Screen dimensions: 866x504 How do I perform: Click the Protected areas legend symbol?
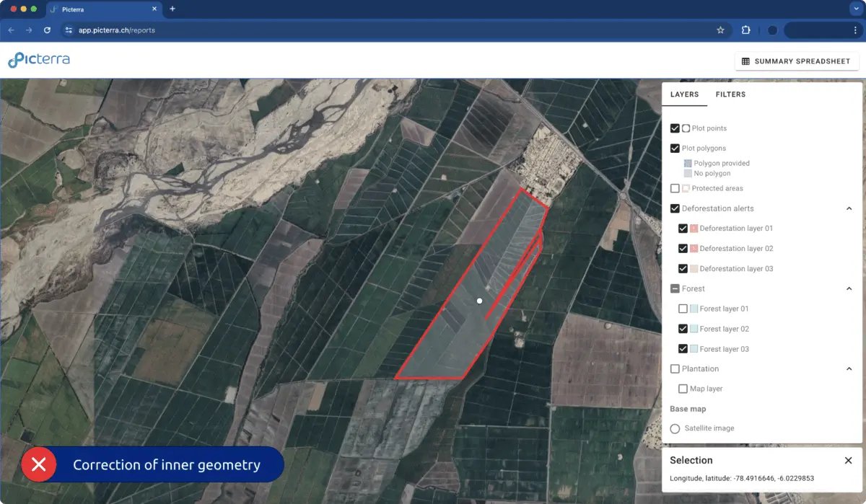click(x=686, y=188)
